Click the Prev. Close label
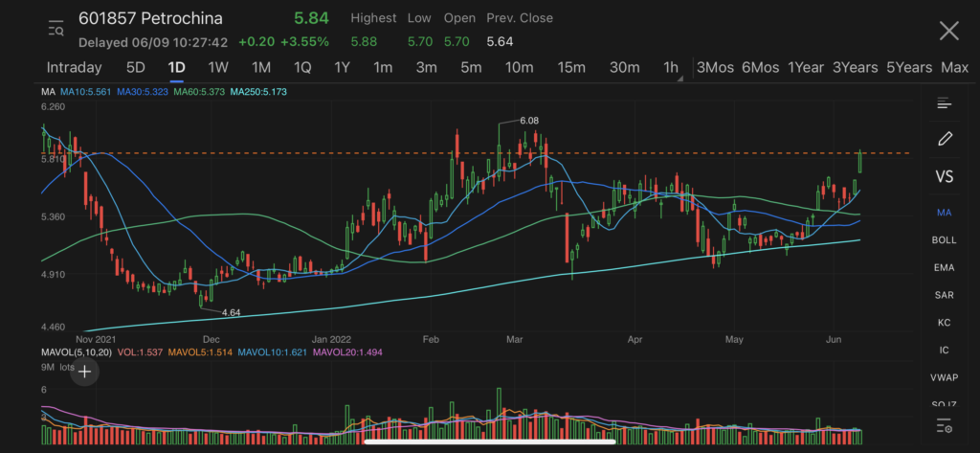 click(x=520, y=18)
